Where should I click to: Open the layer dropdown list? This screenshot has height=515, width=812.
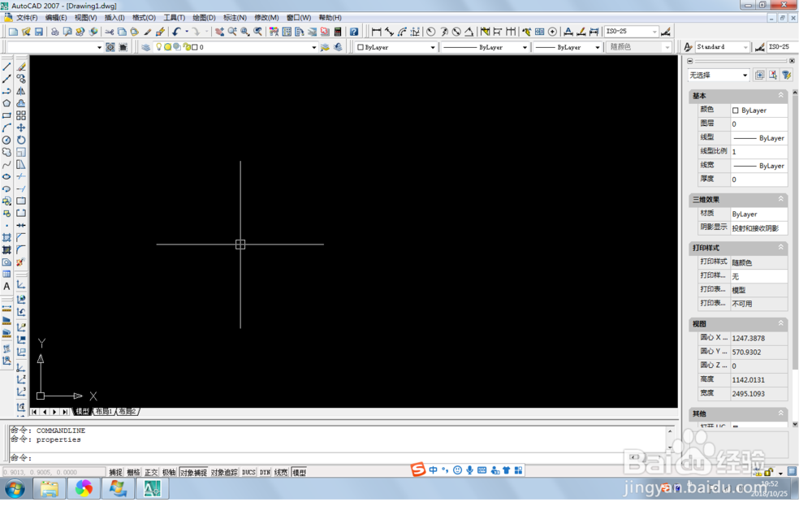[x=313, y=47]
